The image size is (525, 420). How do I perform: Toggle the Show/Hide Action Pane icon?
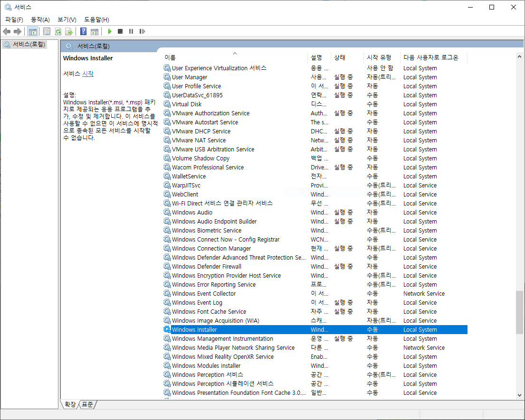pos(95,31)
